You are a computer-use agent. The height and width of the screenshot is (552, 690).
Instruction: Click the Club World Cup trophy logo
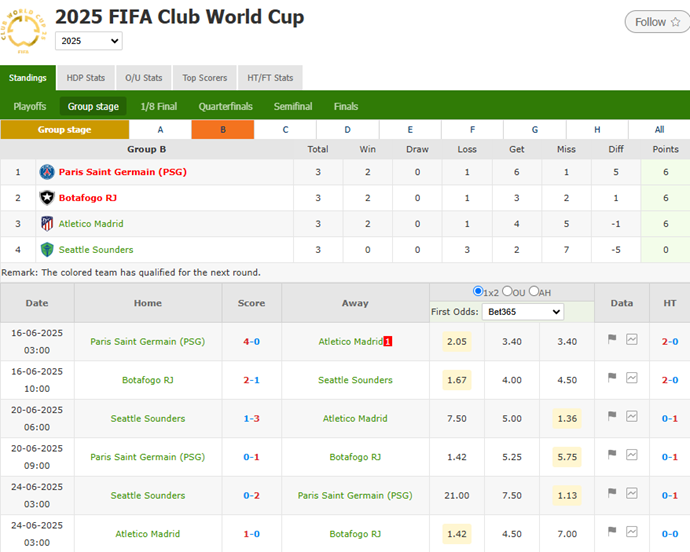point(23,30)
